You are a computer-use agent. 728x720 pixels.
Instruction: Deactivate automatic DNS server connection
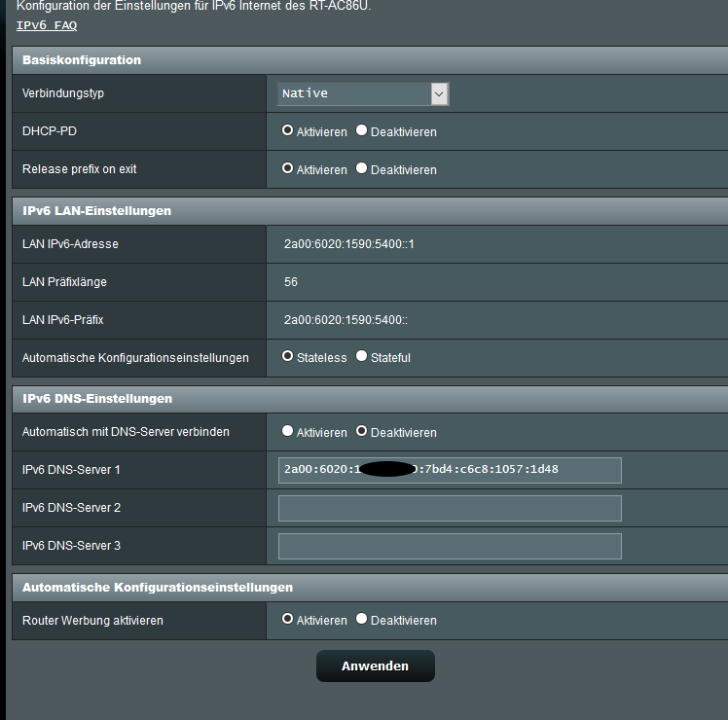pyautogui.click(x=362, y=431)
